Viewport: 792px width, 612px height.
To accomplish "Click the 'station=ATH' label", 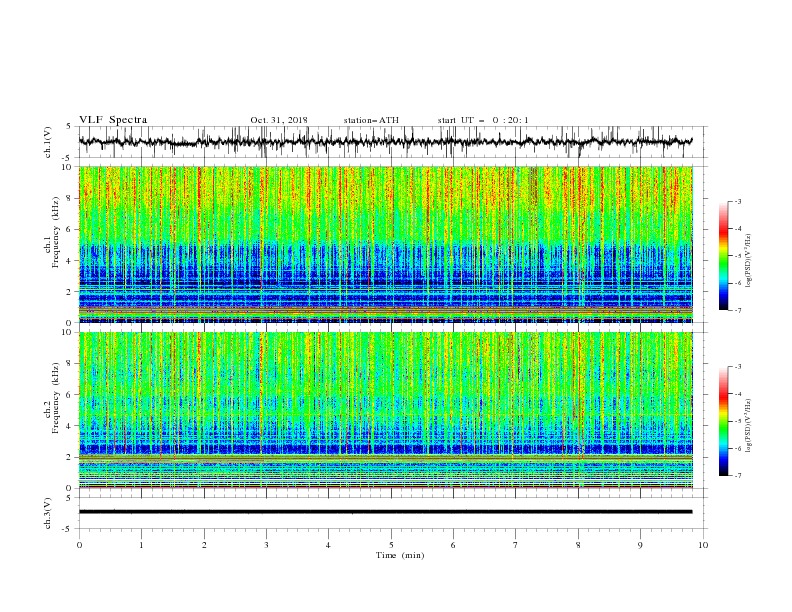I will tap(371, 120).
